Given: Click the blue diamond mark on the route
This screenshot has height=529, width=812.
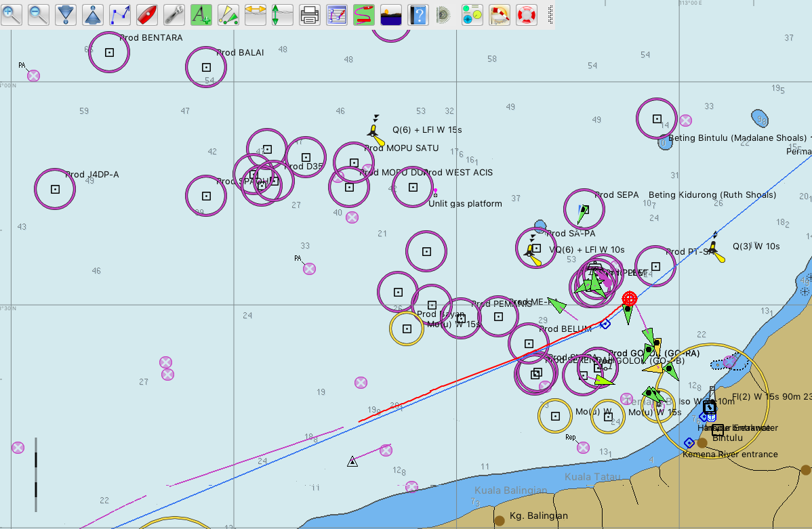Looking at the screenshot, I should pyautogui.click(x=605, y=324).
